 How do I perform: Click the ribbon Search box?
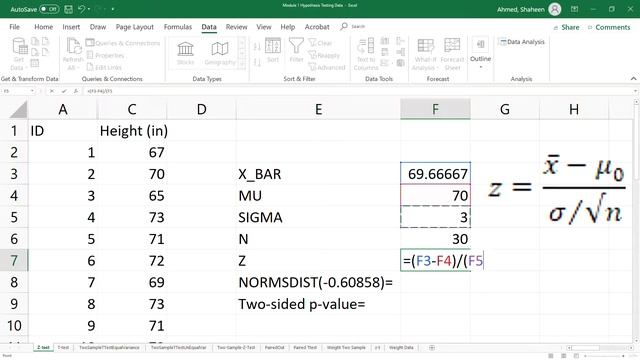pyautogui.click(x=353, y=27)
